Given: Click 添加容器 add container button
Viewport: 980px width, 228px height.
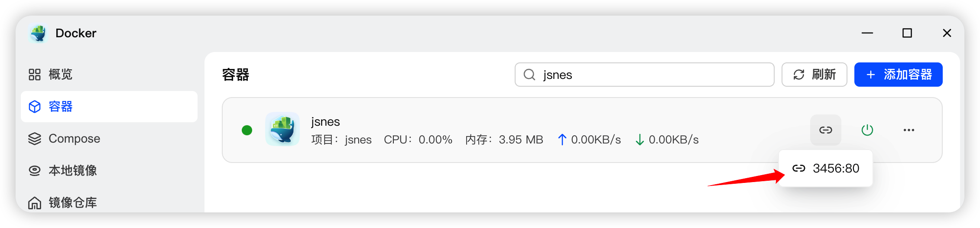Looking at the screenshot, I should 898,75.
